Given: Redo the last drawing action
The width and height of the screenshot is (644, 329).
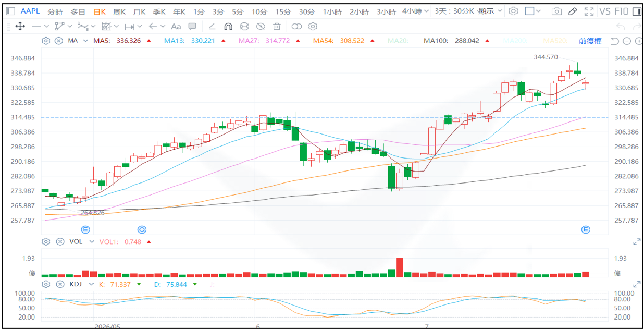Looking at the screenshot, I should click(x=636, y=26).
